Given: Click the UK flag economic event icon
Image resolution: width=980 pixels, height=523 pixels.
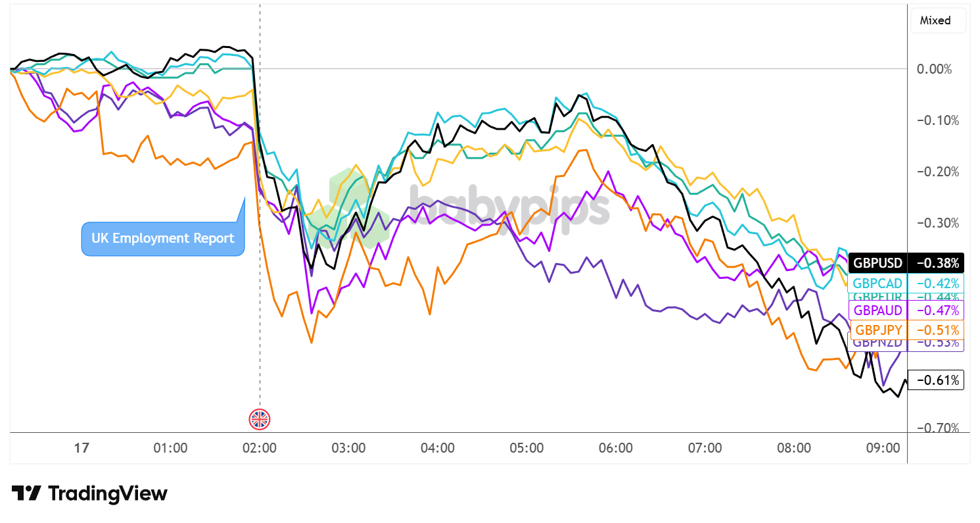Looking at the screenshot, I should pyautogui.click(x=260, y=419).
